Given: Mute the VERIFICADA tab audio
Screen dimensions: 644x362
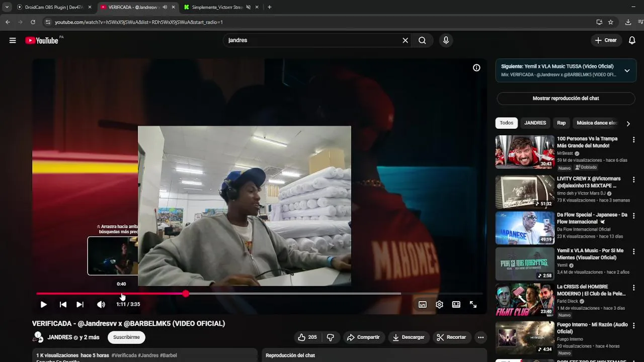Looking at the screenshot, I should (x=165, y=8).
